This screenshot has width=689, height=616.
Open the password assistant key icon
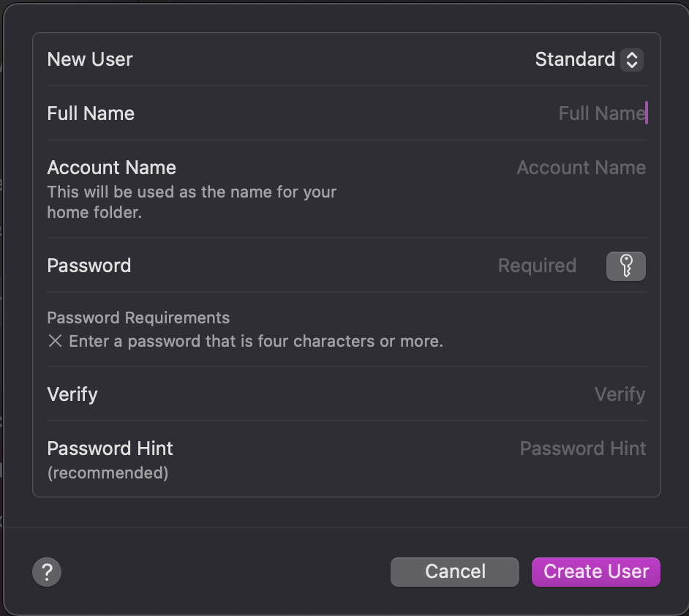coord(625,266)
